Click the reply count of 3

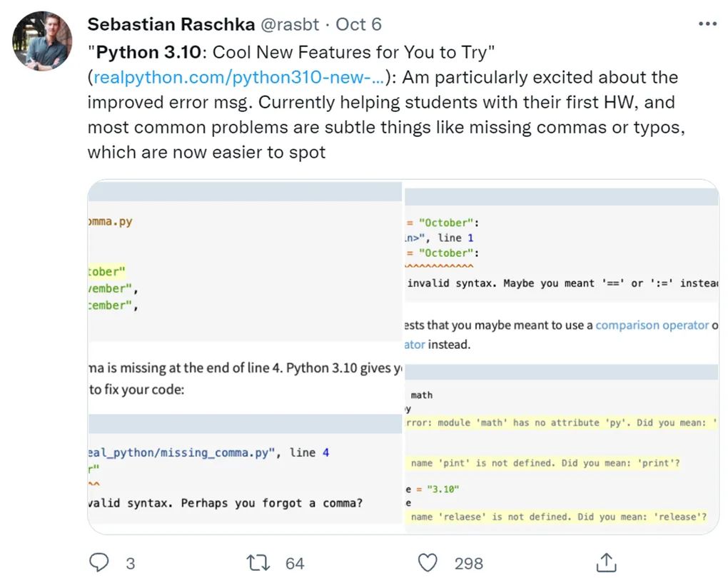(x=130, y=563)
